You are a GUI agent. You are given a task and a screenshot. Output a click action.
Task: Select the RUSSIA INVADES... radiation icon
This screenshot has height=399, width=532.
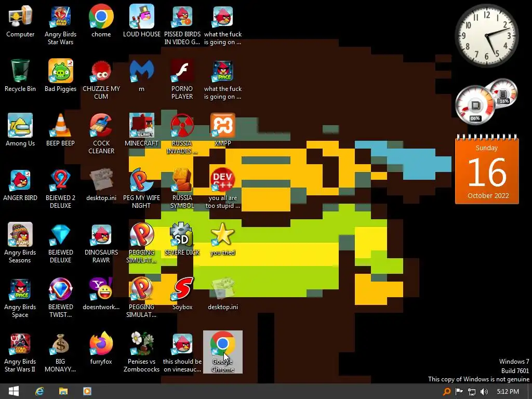point(182,134)
